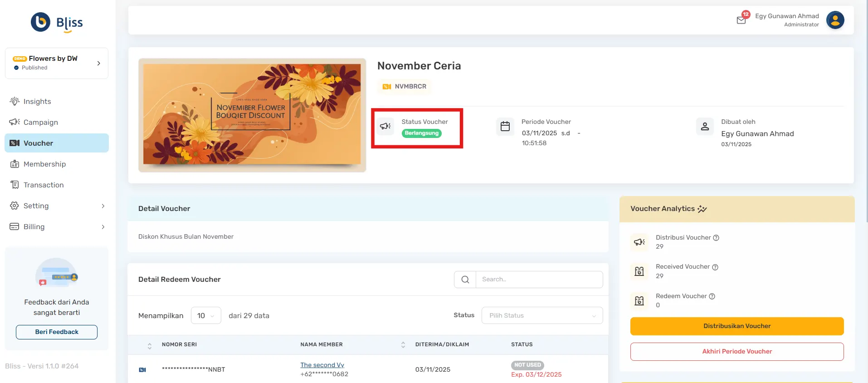The image size is (868, 383).
Task: Click the November Ceria title
Action: [x=419, y=66]
